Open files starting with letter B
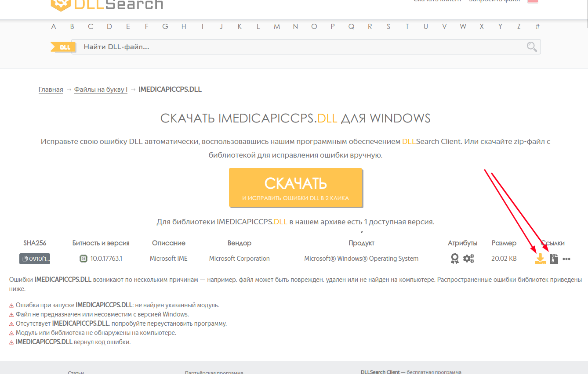588x374 pixels. coord(72,26)
